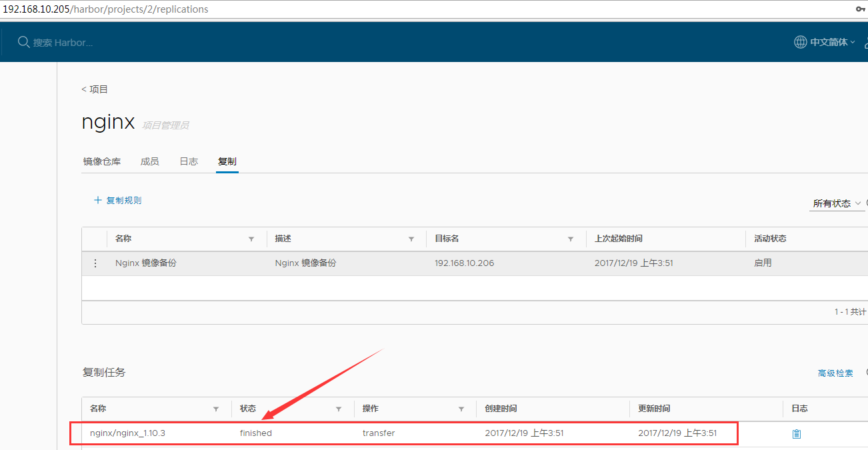The height and width of the screenshot is (450, 868).
Task: Click the browser URL address bar
Action: pyautogui.click(x=427, y=9)
